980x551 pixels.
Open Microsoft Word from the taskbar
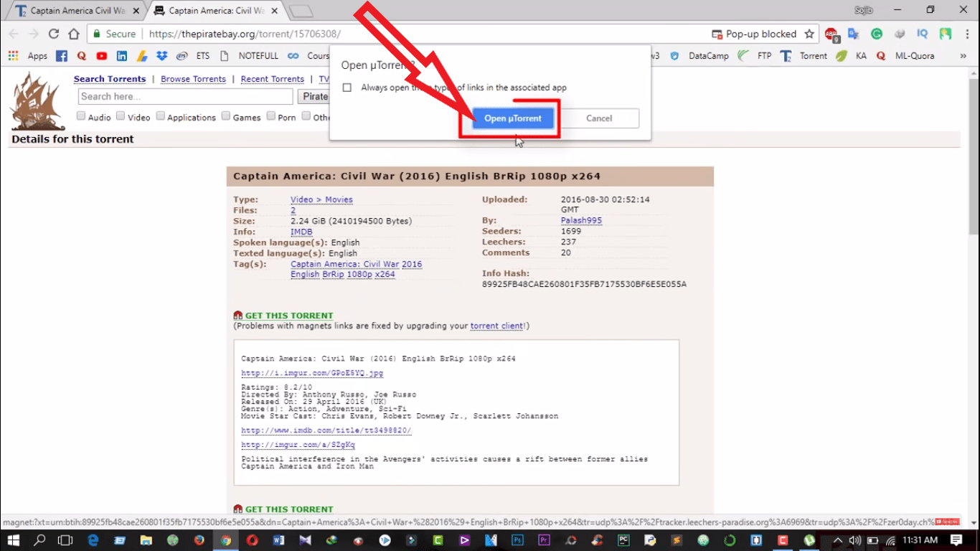[279, 540]
